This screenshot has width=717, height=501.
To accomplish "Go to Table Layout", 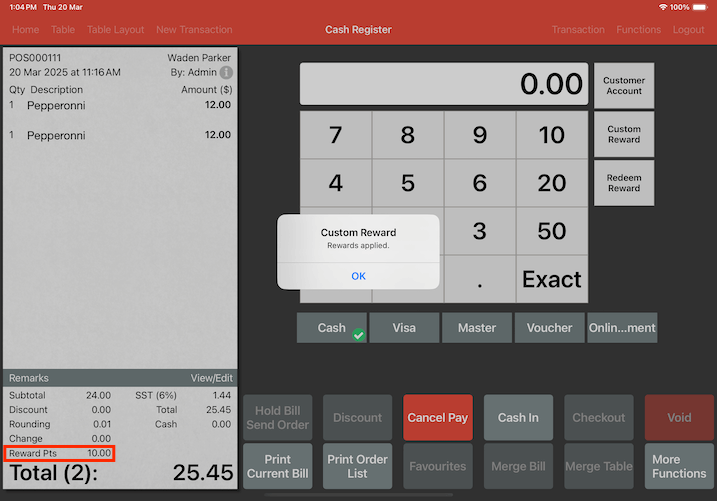I will tap(115, 30).
